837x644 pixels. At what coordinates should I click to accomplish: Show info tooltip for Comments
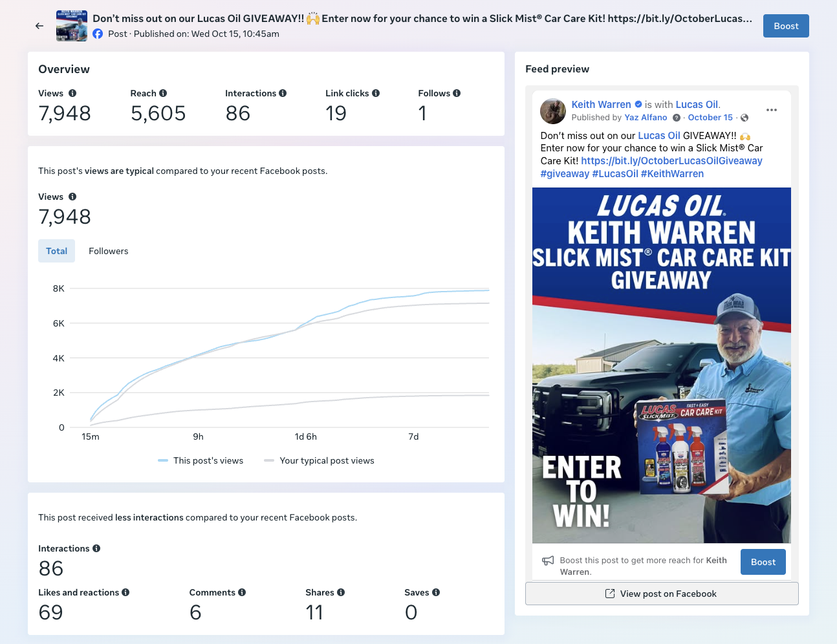click(x=242, y=592)
